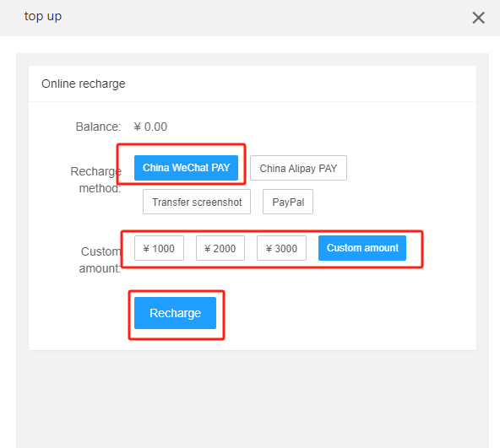Click the Custom amount field label at left
The width and height of the screenshot is (500, 448).
[101, 260]
